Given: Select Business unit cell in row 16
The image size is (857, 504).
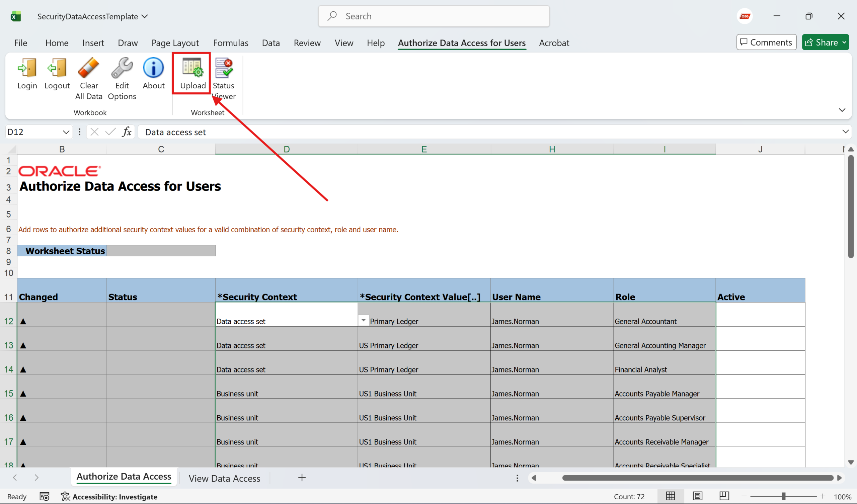Looking at the screenshot, I should tap(286, 411).
